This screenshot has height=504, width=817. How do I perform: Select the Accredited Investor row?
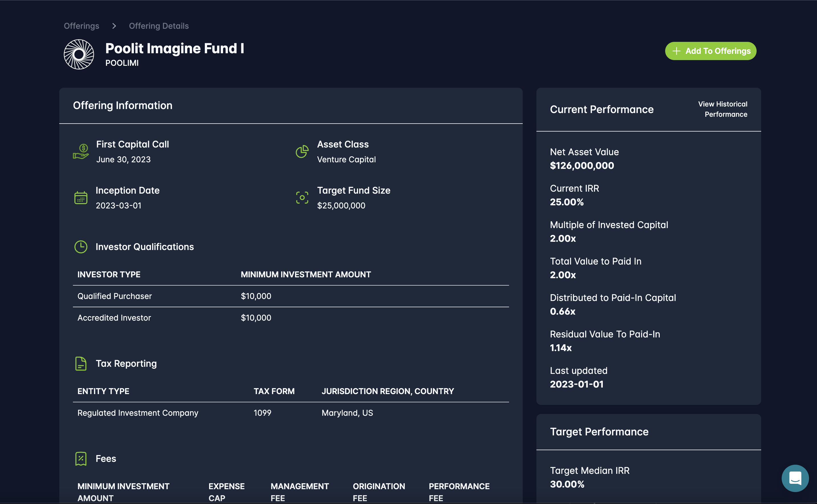pyautogui.click(x=114, y=318)
